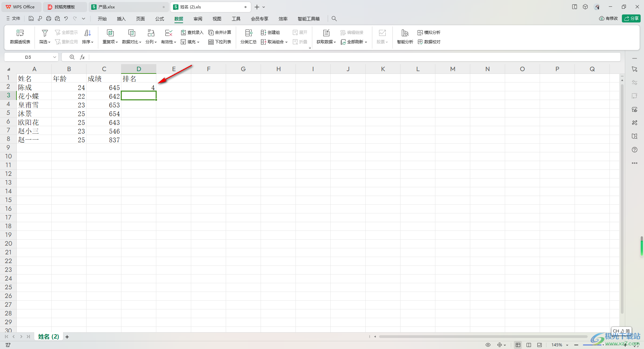Switch to the 开始 Home ribbon tab
644x349 pixels.
(102, 19)
